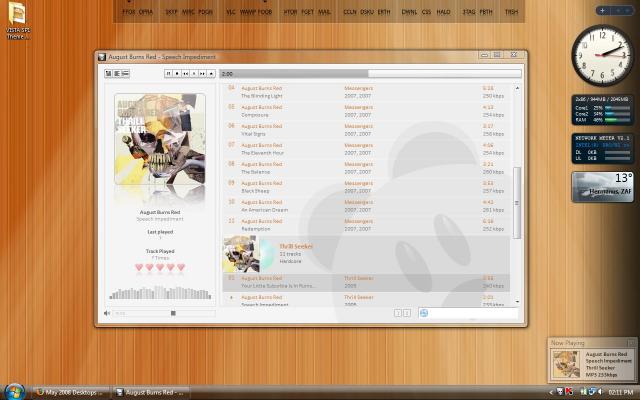The width and height of the screenshot is (640, 400).
Task: Click the second layout view icon
Action: [117, 73]
